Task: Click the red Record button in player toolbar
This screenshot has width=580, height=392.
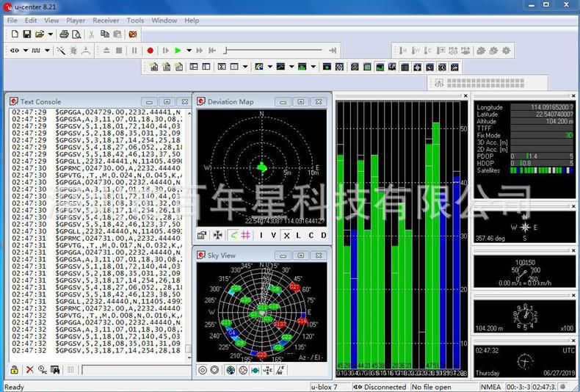Action: (150, 51)
